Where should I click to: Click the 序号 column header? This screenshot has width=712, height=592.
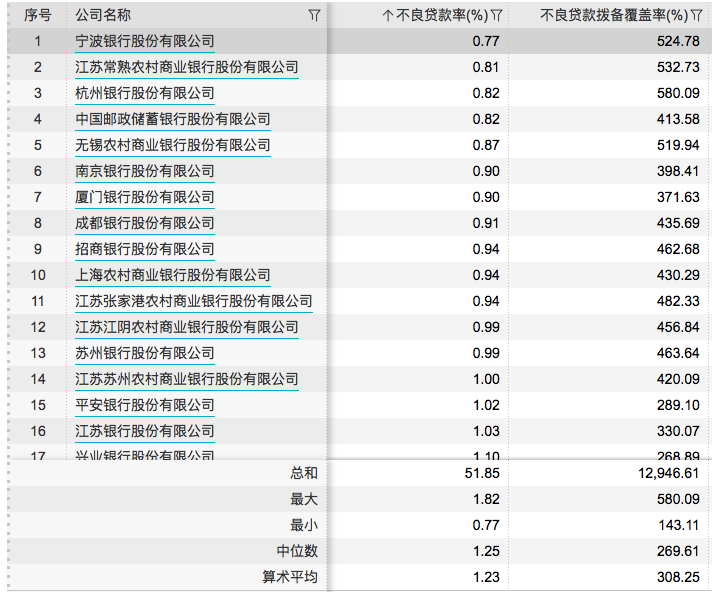click(38, 15)
